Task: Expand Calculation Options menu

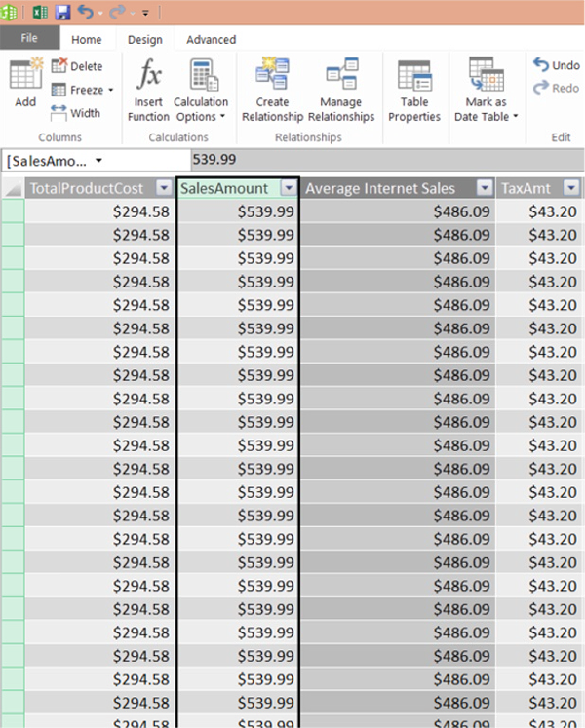Action: 201,90
